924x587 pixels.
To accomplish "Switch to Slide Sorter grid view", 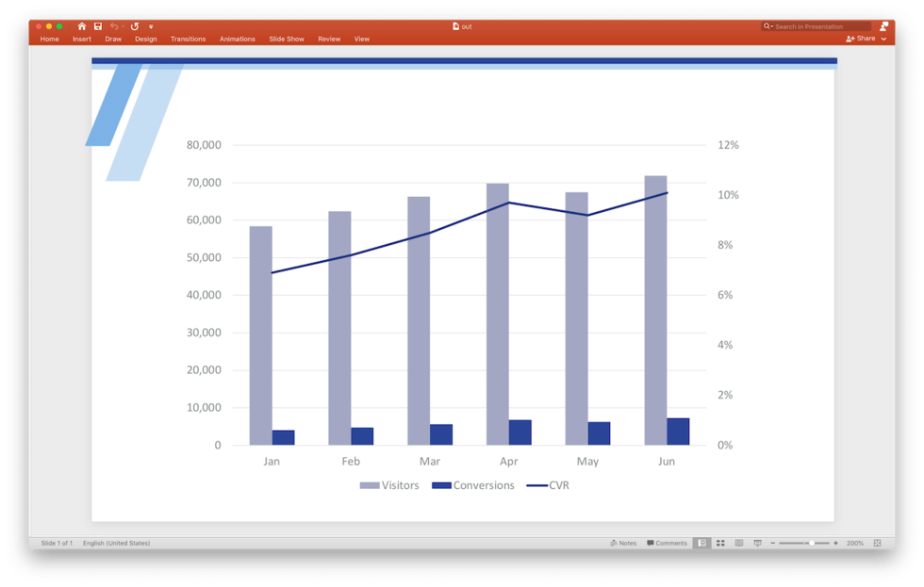I will click(720, 543).
